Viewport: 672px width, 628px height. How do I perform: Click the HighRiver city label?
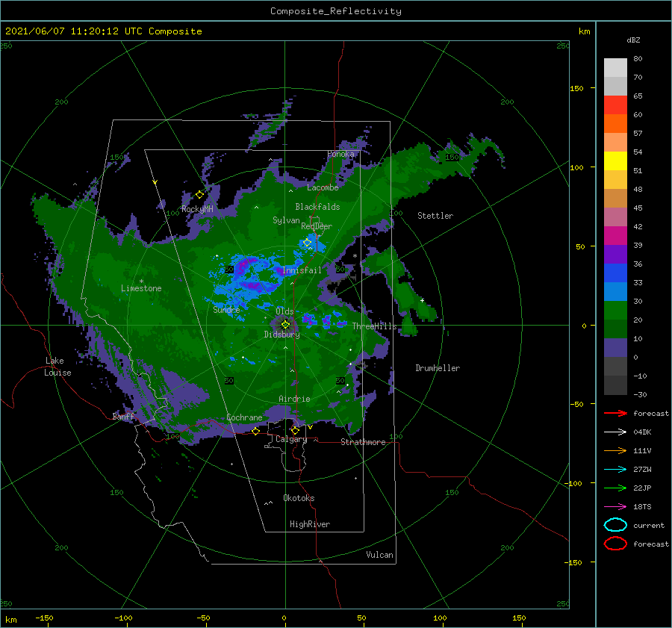point(310,524)
